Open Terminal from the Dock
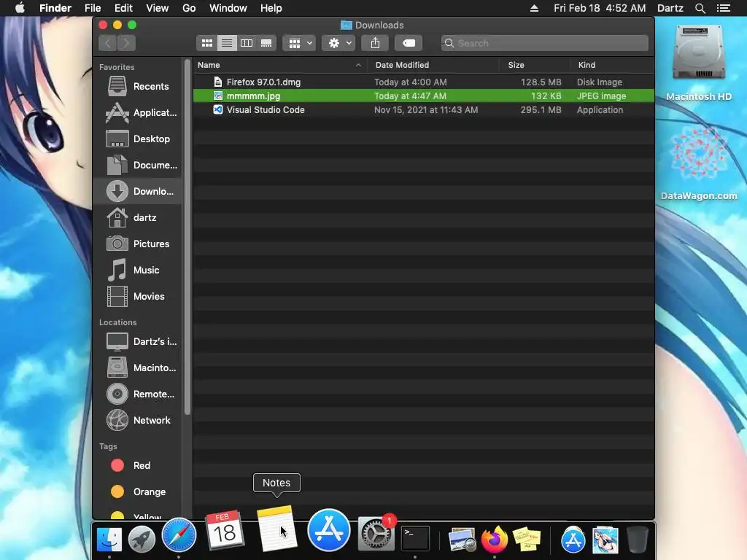747x560 pixels. pyautogui.click(x=415, y=538)
